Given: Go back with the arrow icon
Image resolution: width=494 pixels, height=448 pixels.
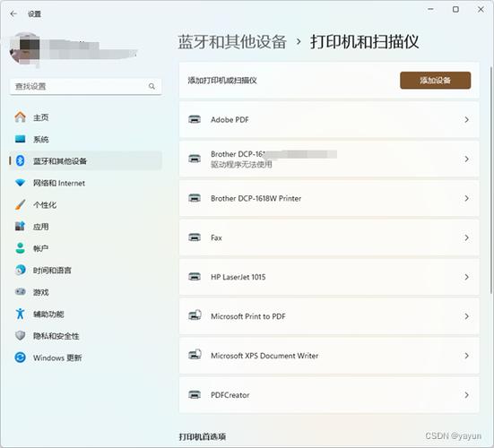Looking at the screenshot, I should (x=13, y=13).
